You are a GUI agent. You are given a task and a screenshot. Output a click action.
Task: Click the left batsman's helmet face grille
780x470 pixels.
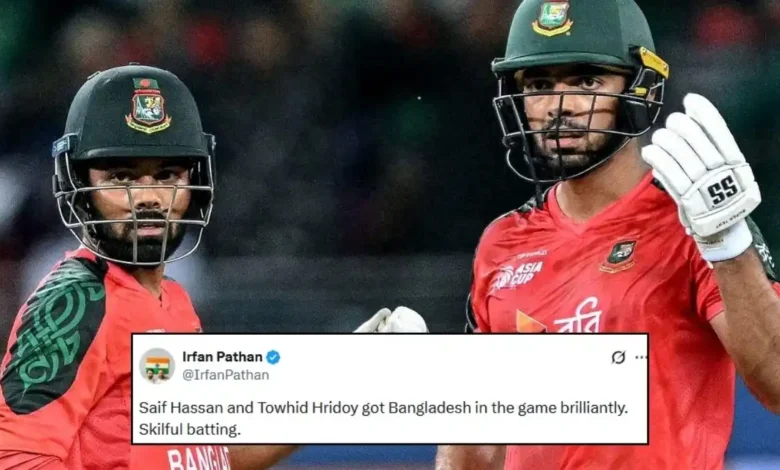tap(135, 211)
